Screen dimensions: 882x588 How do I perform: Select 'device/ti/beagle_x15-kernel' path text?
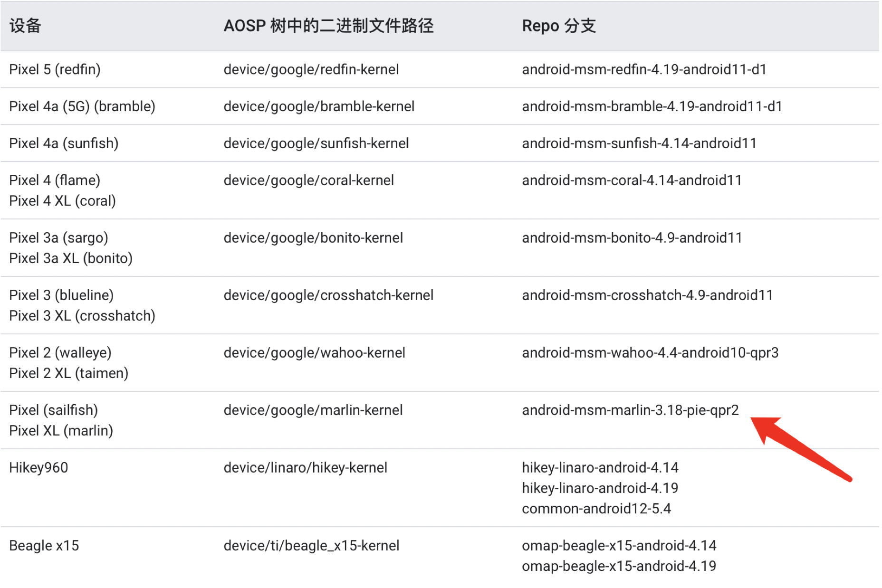click(311, 546)
